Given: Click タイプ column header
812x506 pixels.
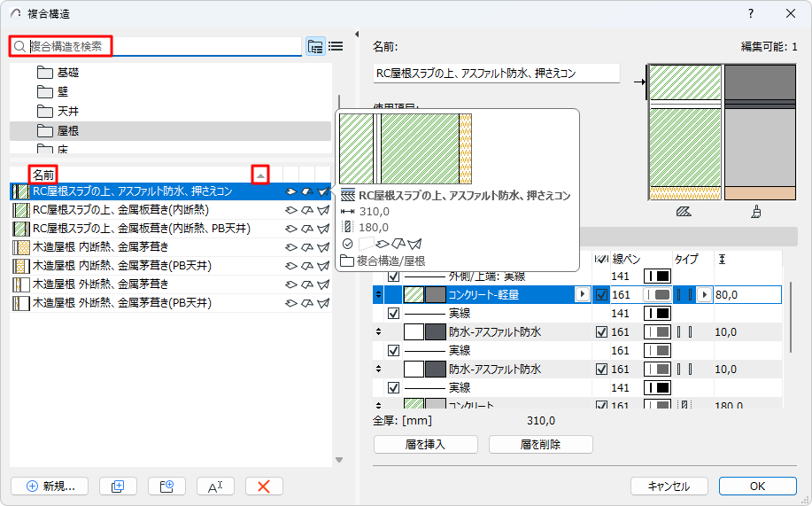Looking at the screenshot, I should click(686, 259).
